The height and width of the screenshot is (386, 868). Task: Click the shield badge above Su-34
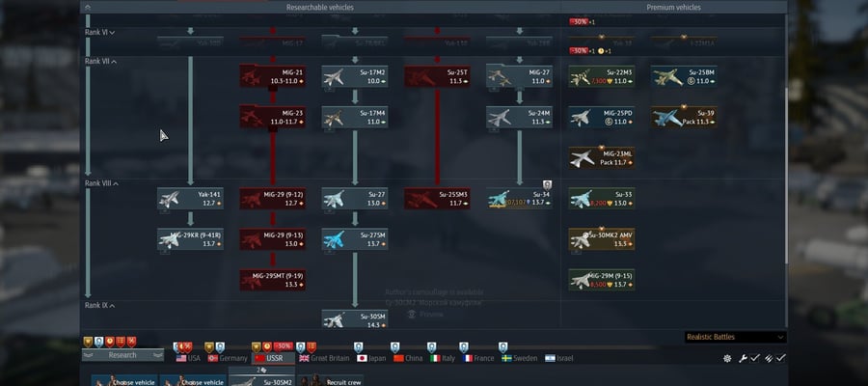pyautogui.click(x=547, y=184)
